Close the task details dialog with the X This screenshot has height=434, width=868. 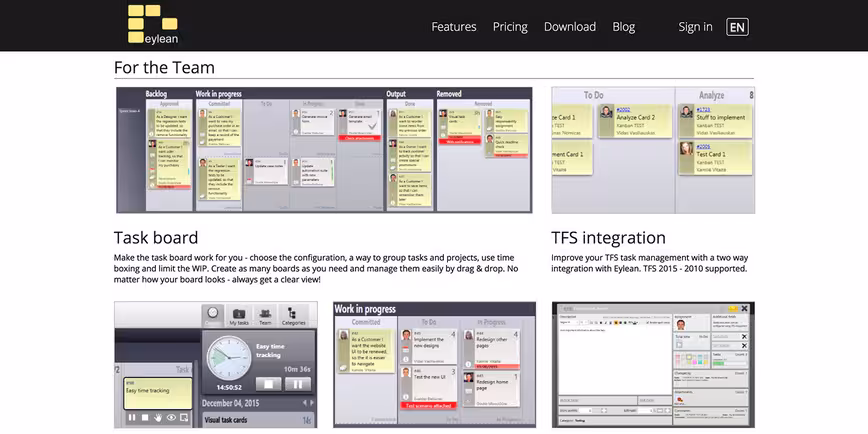pos(745,308)
